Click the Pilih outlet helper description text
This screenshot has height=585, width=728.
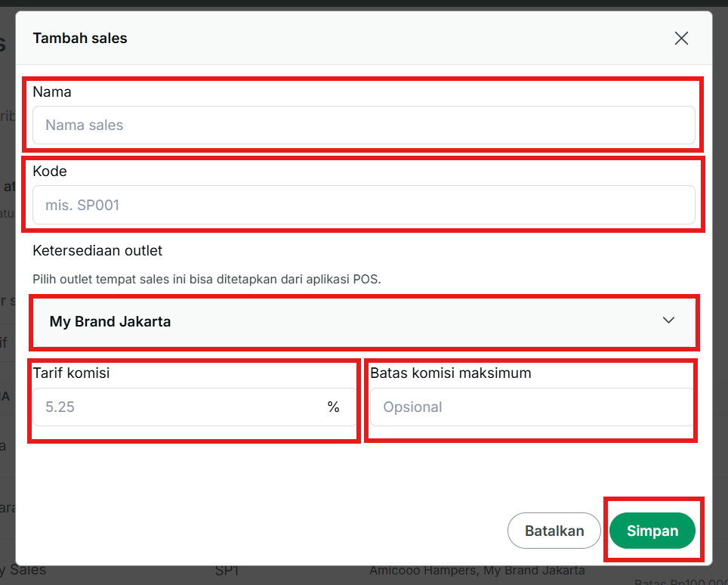pos(207,279)
